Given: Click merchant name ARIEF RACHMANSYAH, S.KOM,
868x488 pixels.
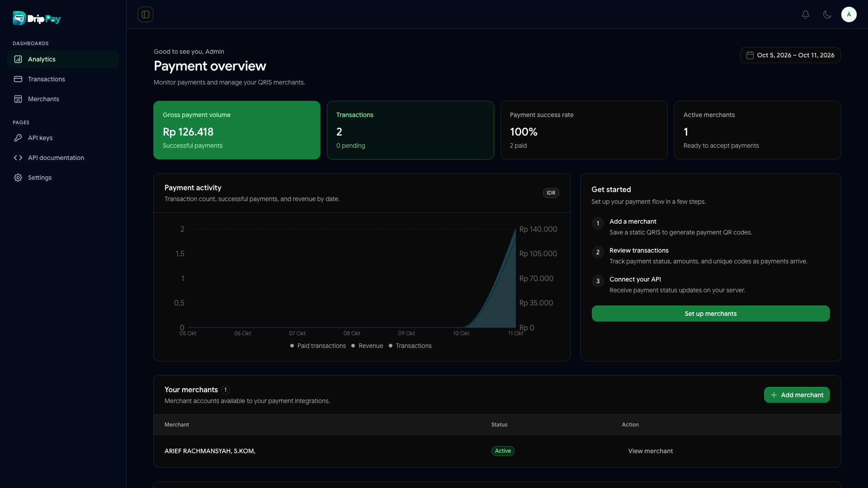Looking at the screenshot, I should pyautogui.click(x=210, y=451).
